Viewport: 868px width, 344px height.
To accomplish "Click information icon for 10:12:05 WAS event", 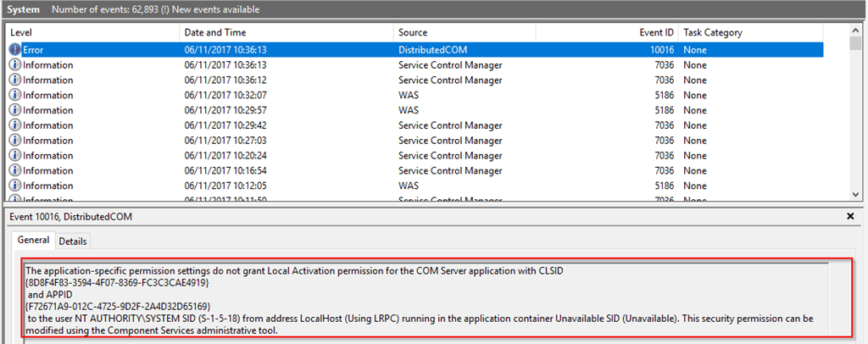I will point(15,186).
